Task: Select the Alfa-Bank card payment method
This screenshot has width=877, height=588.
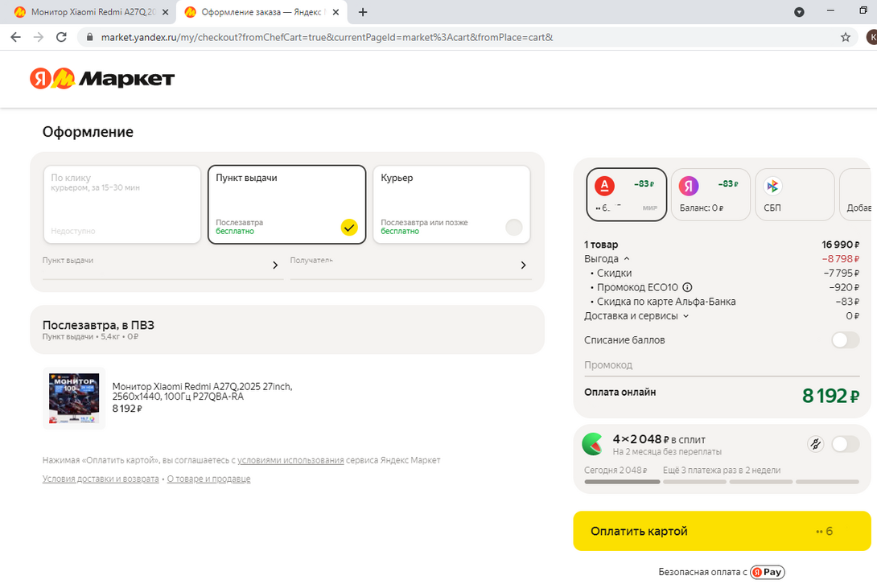Action: tap(627, 195)
